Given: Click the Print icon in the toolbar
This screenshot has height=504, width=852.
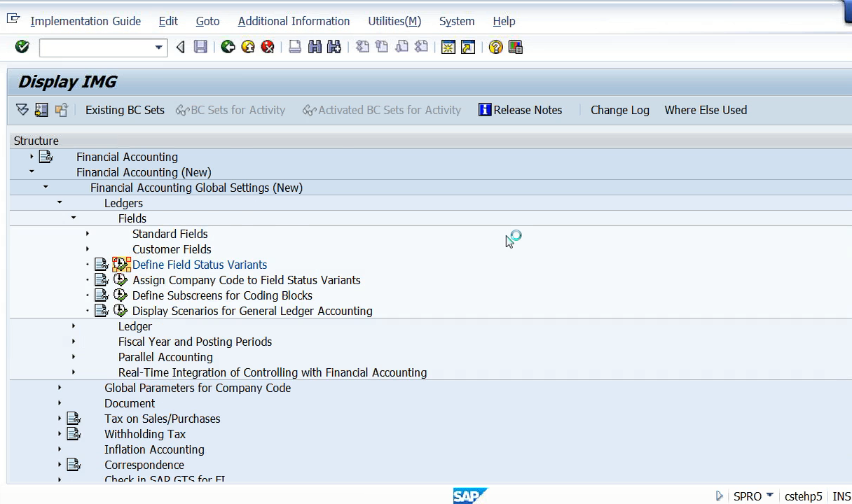Looking at the screenshot, I should (295, 47).
